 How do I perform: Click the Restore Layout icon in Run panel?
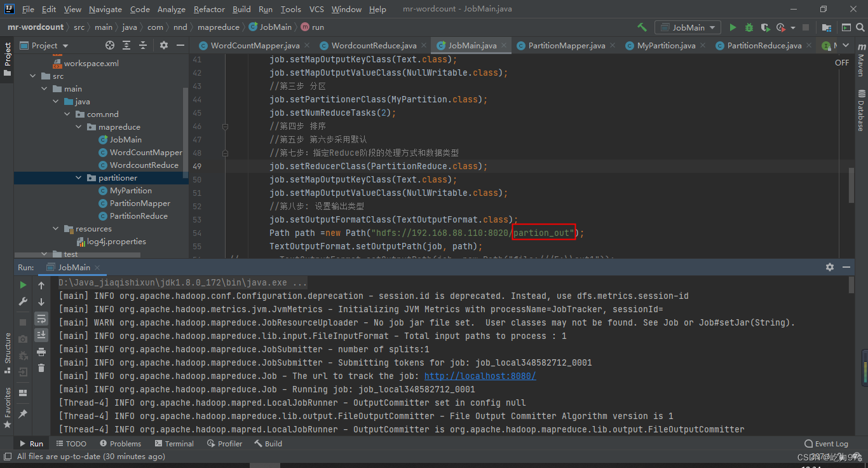pos(23,393)
